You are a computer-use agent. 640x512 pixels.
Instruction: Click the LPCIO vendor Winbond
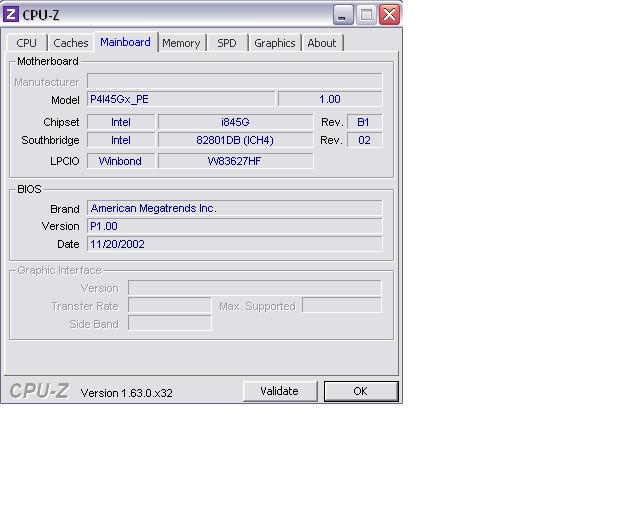pyautogui.click(x=121, y=161)
